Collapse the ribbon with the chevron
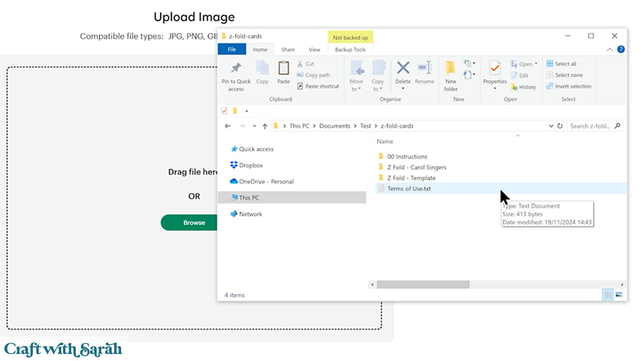 tap(610, 50)
